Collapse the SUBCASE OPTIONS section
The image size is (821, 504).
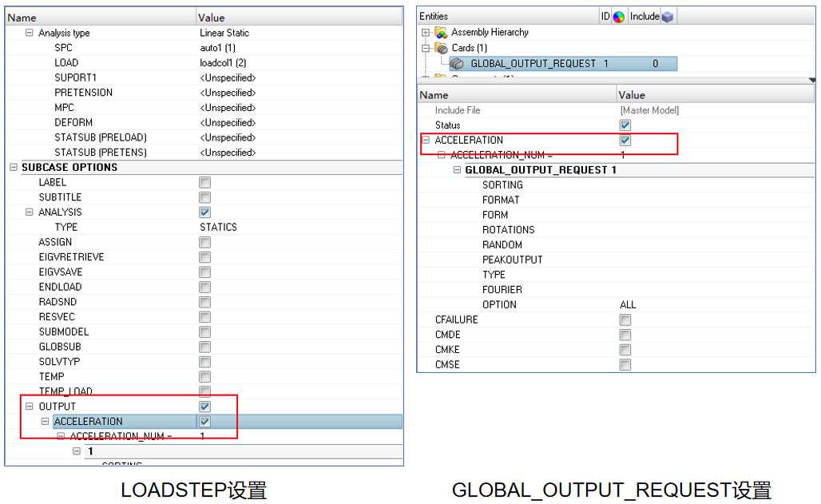(x=13, y=167)
